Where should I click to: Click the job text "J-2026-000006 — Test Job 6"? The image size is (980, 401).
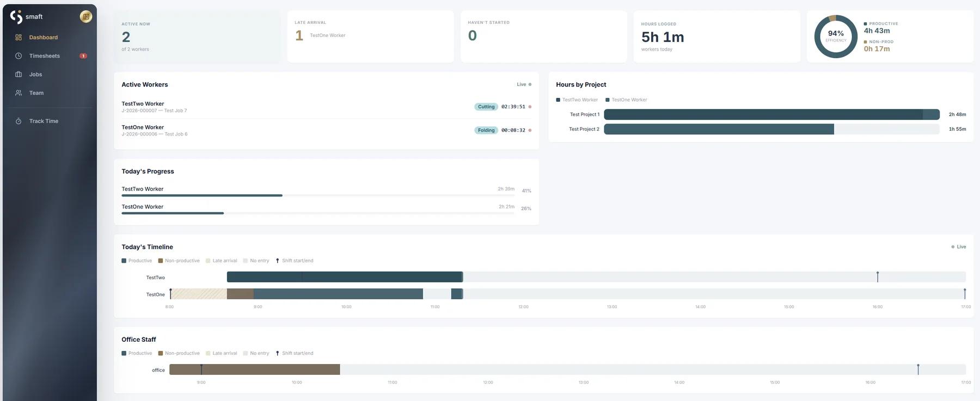pyautogui.click(x=155, y=134)
